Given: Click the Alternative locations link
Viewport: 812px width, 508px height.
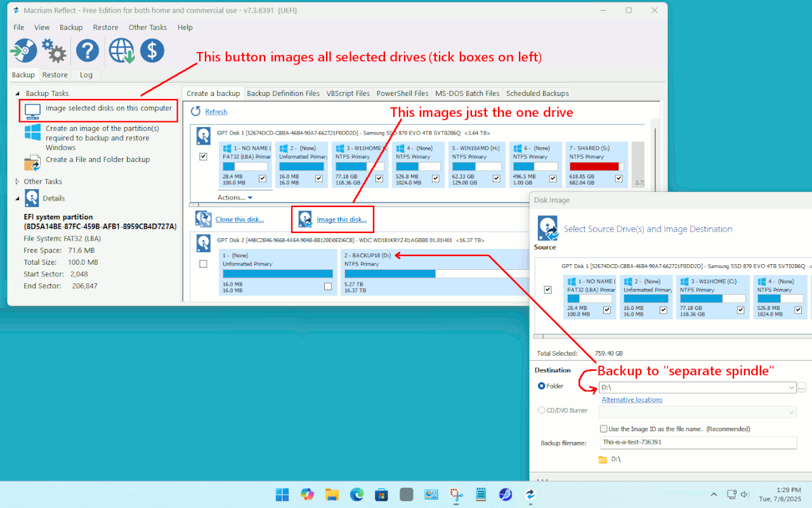Looking at the screenshot, I should pos(632,400).
